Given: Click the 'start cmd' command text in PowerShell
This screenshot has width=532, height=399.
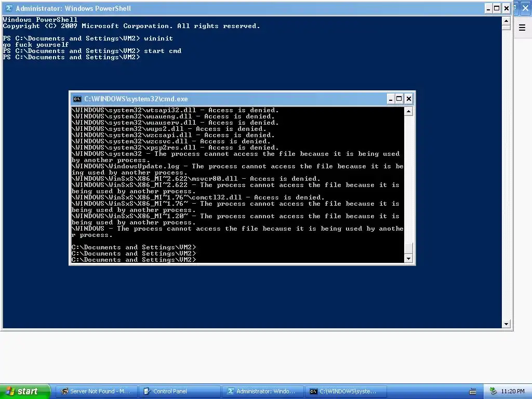Looking at the screenshot, I should tap(163, 51).
